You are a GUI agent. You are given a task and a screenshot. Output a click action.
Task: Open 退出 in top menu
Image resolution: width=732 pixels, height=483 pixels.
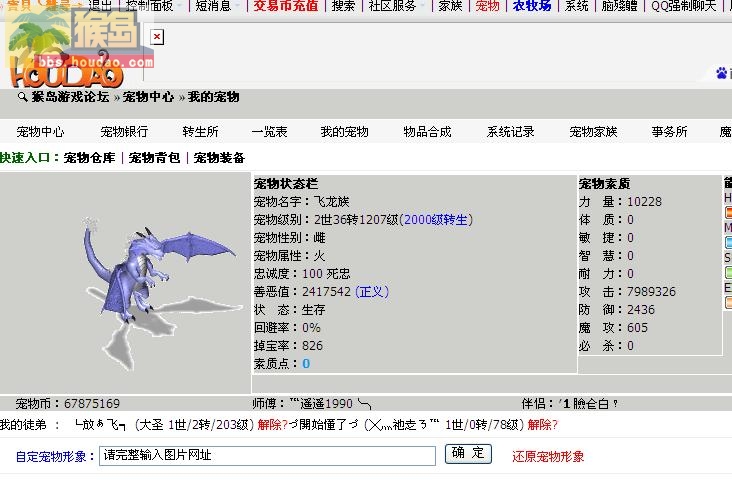[100, 5]
